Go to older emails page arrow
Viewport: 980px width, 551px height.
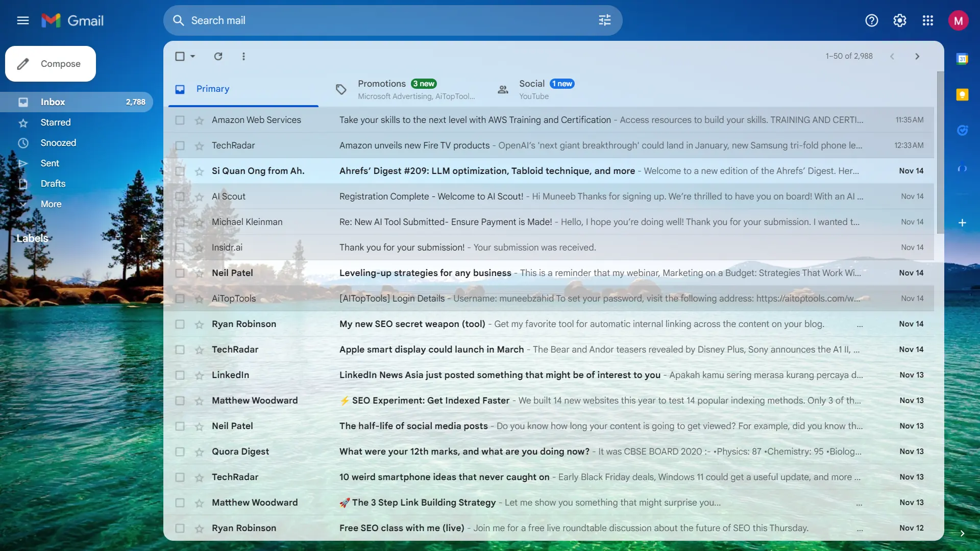917,56
